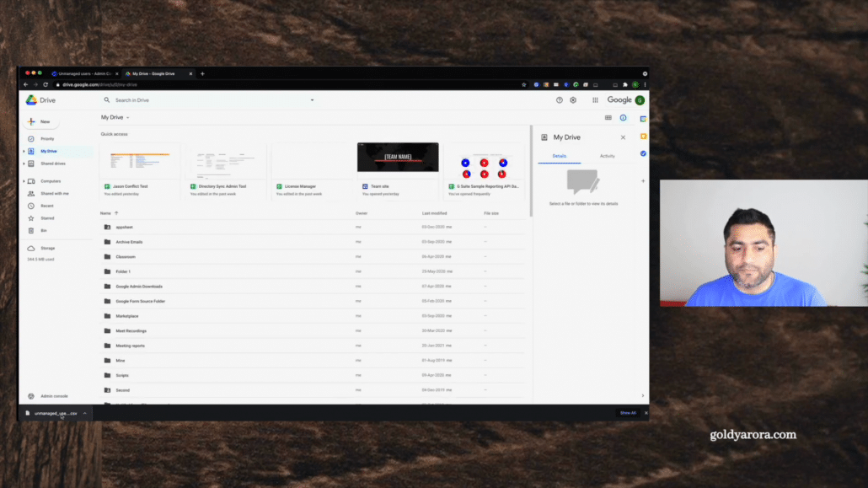
Task: Open the downloaded unmanaged users csv file
Action: (x=52, y=413)
